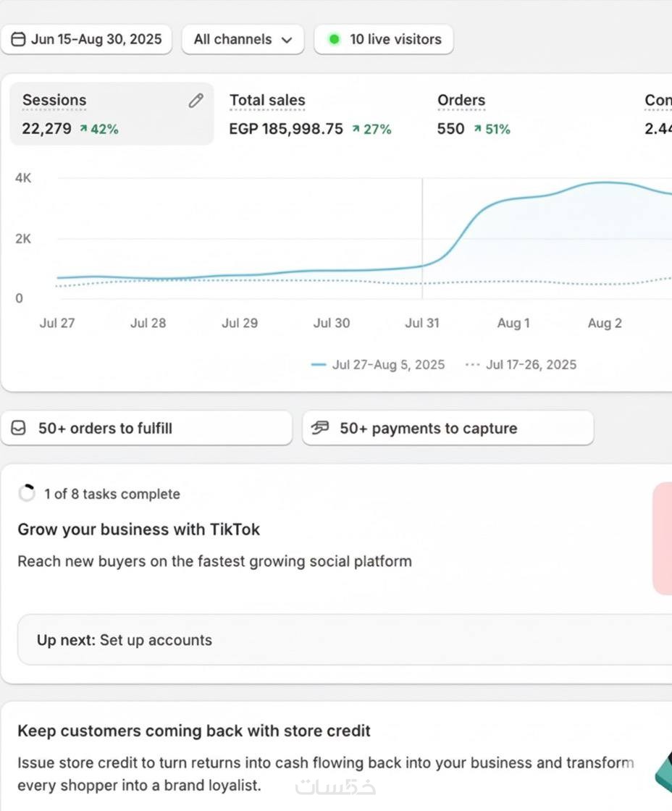The width and height of the screenshot is (672, 811).
Task: Click the calendar icon in date range
Action: pos(19,39)
